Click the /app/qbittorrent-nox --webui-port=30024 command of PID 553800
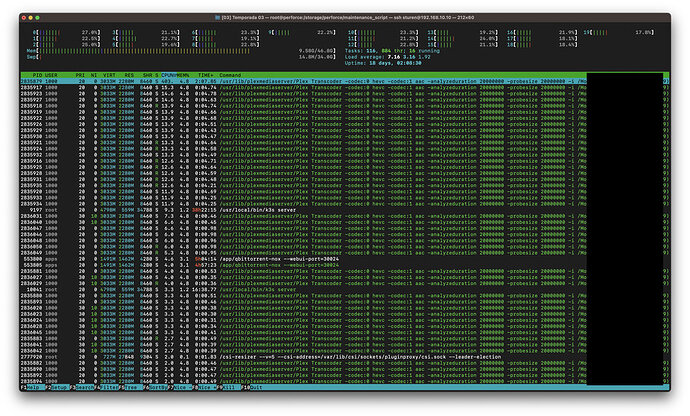Screen dimensions: 690x416 click(x=279, y=259)
